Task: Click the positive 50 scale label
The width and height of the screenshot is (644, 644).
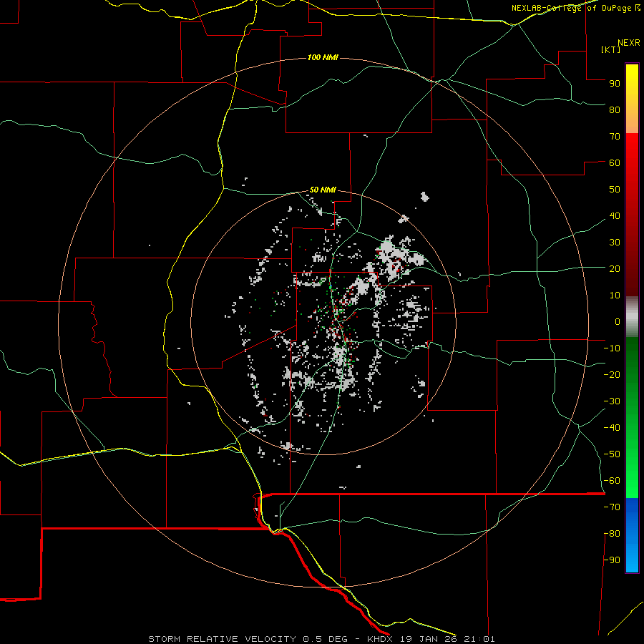Action: pyautogui.click(x=615, y=190)
